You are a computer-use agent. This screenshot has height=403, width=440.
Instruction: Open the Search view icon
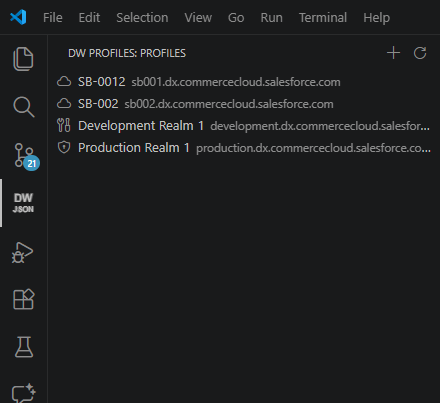click(x=24, y=107)
